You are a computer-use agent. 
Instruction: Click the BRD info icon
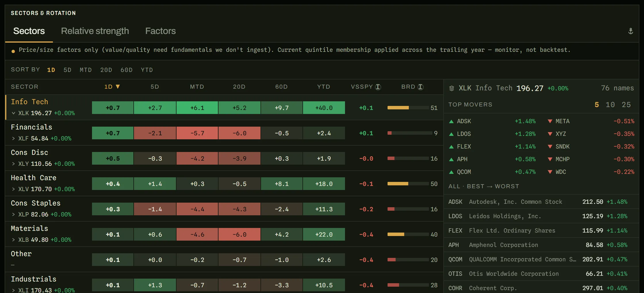pyautogui.click(x=420, y=87)
